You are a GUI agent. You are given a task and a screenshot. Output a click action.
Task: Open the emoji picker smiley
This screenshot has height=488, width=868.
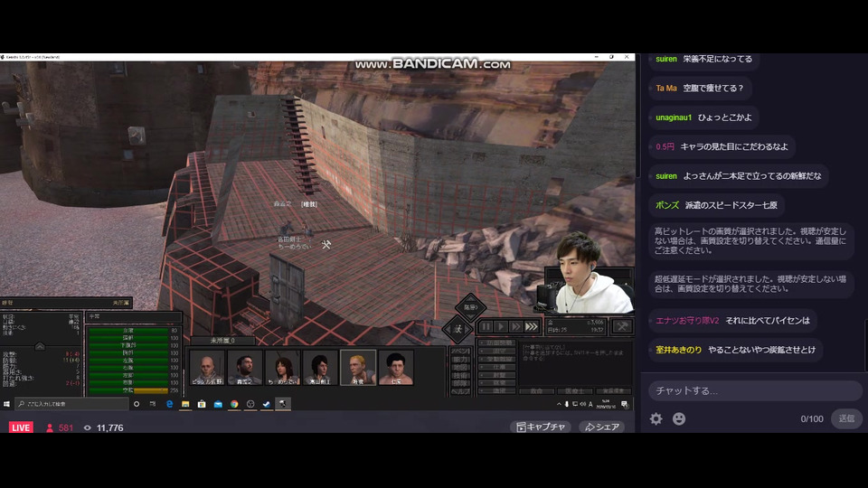click(x=679, y=418)
